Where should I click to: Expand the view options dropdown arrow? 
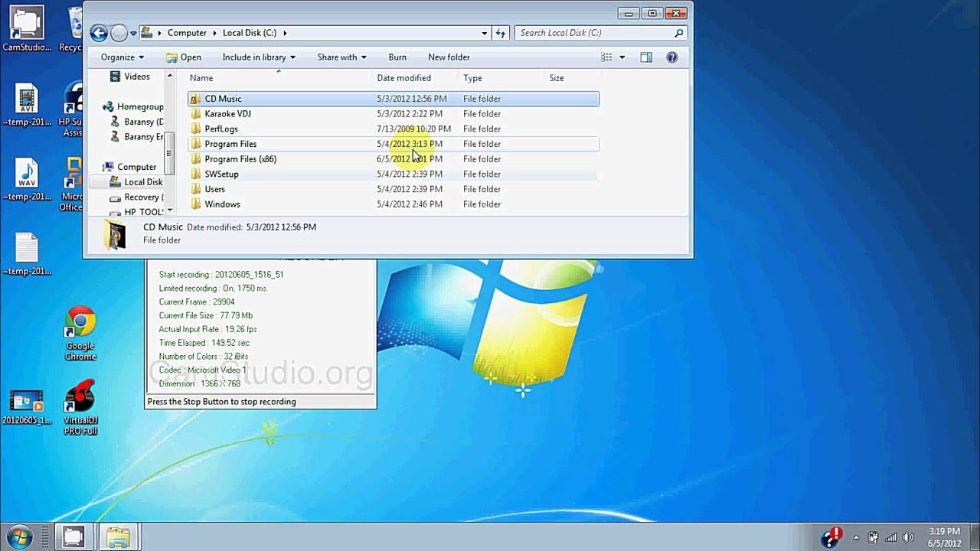click(x=622, y=57)
